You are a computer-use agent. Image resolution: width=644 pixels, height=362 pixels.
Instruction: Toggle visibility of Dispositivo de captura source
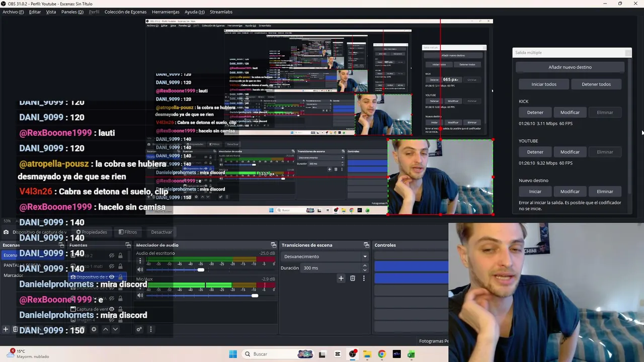pyautogui.click(x=112, y=277)
